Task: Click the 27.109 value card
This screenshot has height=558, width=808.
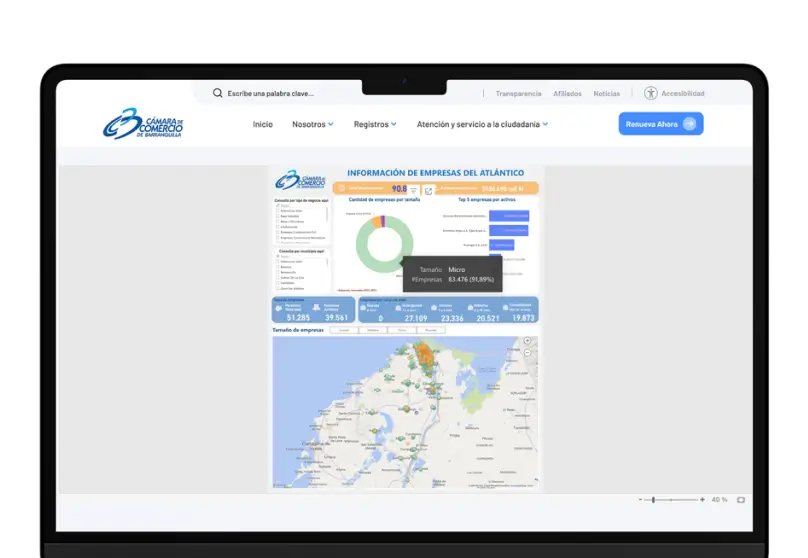Action: [x=416, y=318]
